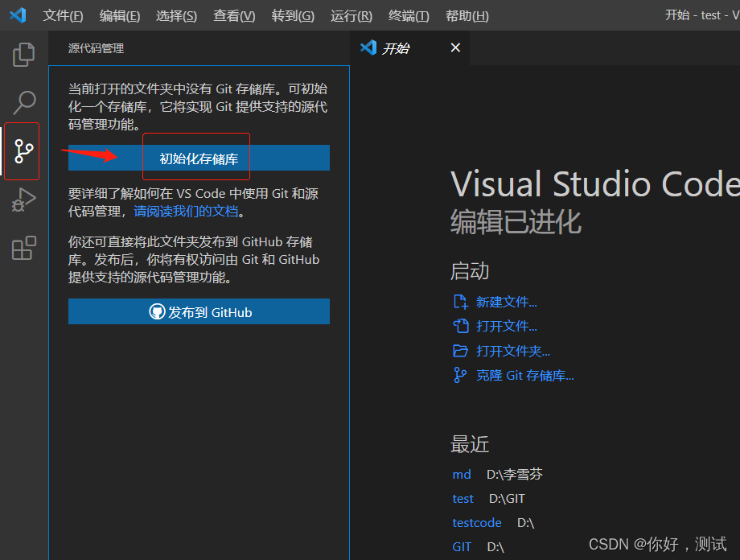Open the Explorer view in activity bar
Viewport: 740px width, 560px height.
tap(23, 54)
